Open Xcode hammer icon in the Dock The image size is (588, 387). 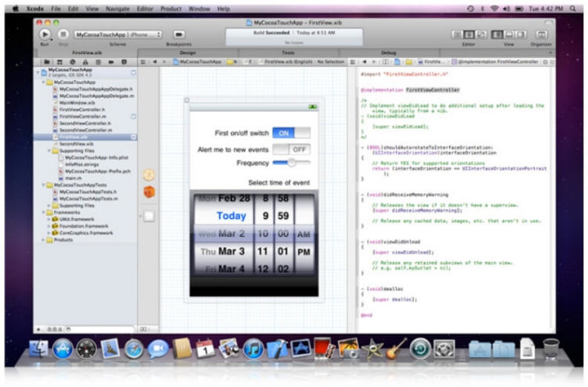click(277, 349)
